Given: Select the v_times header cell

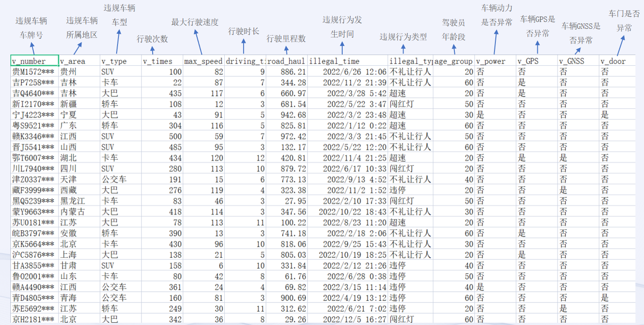Looking at the screenshot, I should [162, 61].
